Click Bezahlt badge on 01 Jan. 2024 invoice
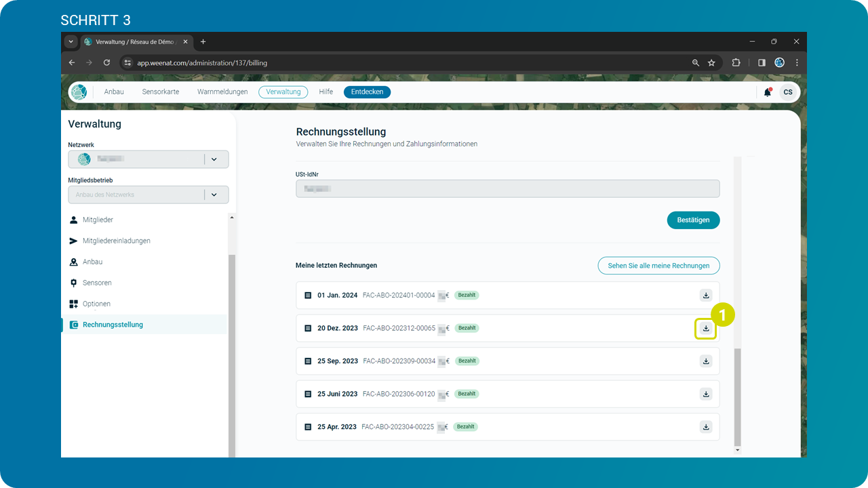Viewport: 868px width, 488px height. tap(467, 296)
